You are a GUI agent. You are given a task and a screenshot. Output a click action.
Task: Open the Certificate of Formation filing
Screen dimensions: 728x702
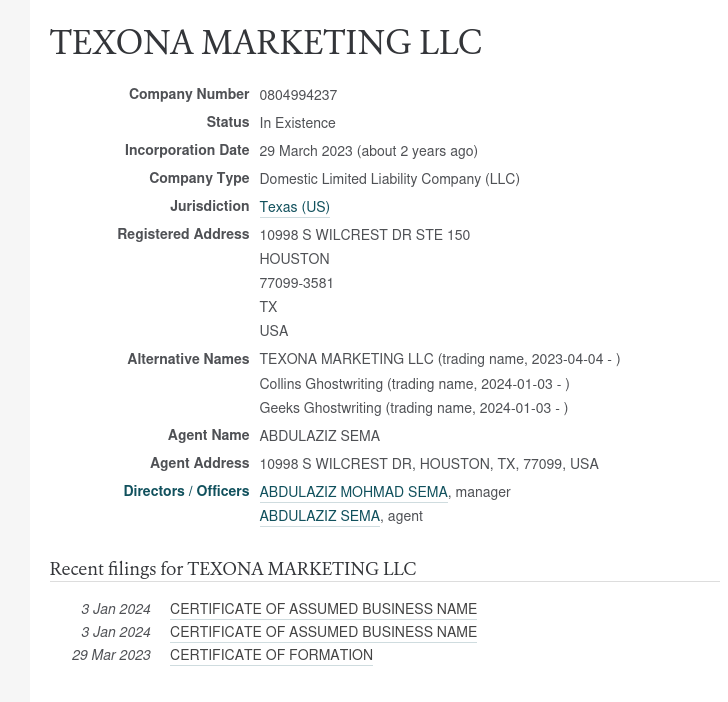(271, 655)
